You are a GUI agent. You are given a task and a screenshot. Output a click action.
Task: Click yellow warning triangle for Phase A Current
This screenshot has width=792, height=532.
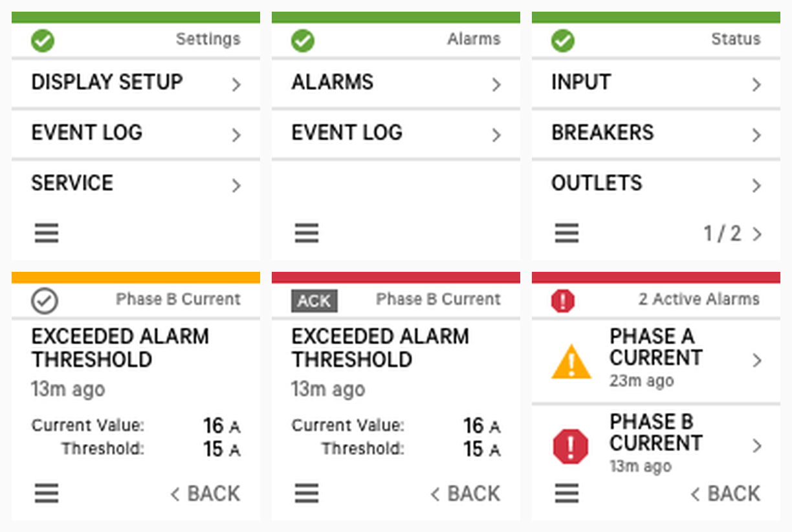tap(571, 361)
